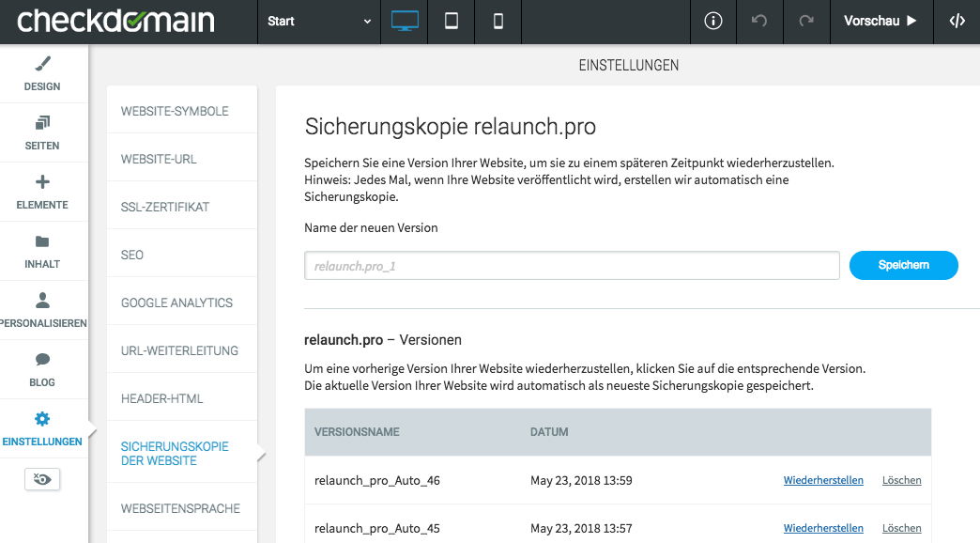980x543 pixels.
Task: Select Sicherungskopie der Website item
Action: (x=182, y=454)
